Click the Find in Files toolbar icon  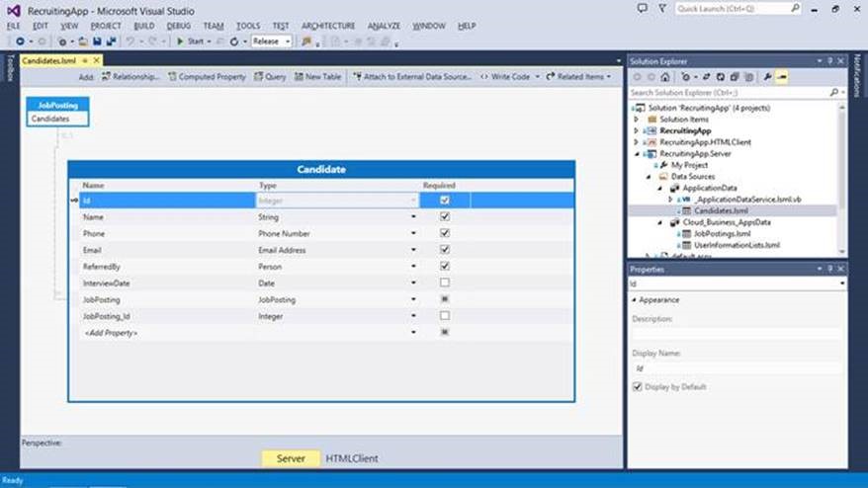click(306, 41)
